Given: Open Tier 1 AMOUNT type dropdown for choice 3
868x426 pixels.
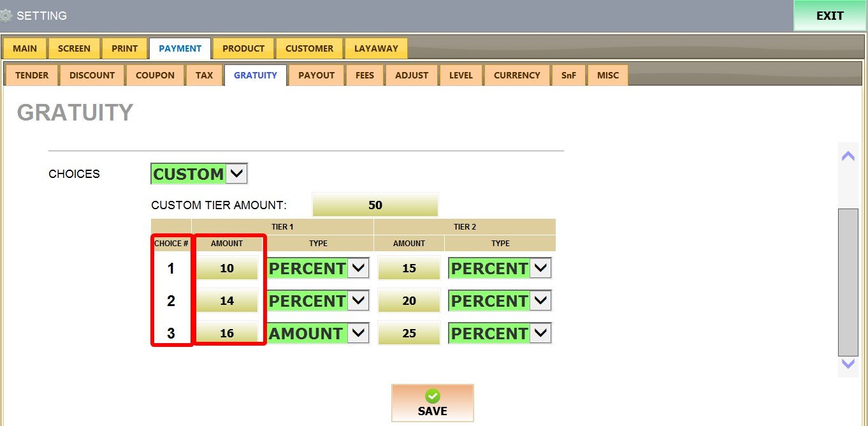Looking at the screenshot, I should click(358, 333).
